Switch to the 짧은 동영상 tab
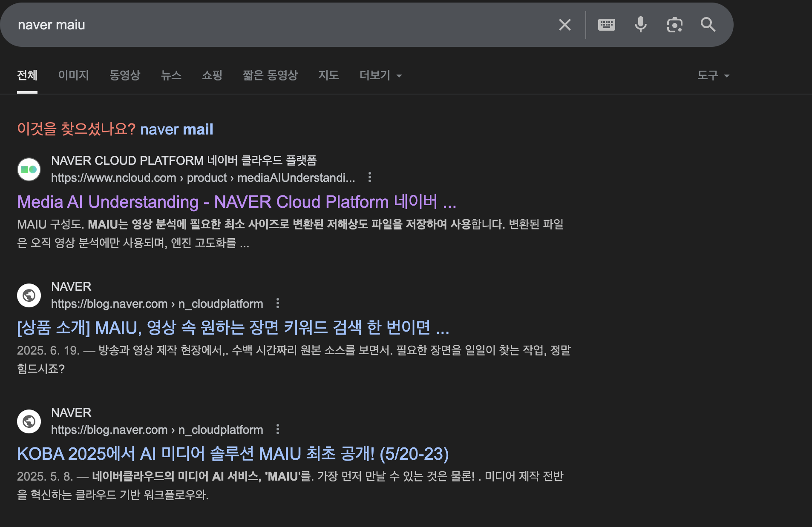The width and height of the screenshot is (812, 527). click(270, 75)
